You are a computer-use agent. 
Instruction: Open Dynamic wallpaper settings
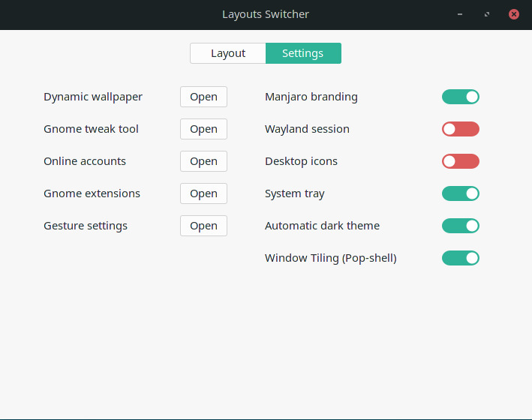coord(203,97)
